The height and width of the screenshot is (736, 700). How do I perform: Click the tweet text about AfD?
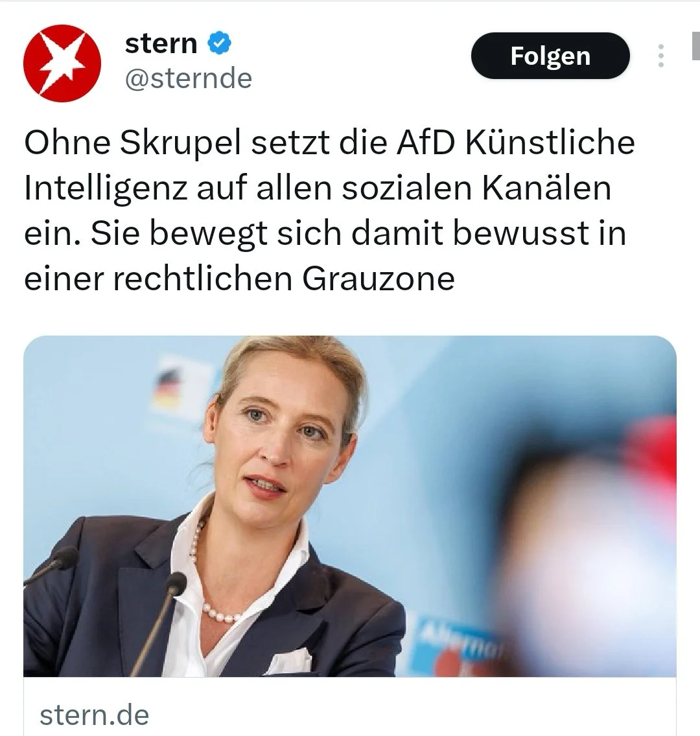tap(329, 210)
